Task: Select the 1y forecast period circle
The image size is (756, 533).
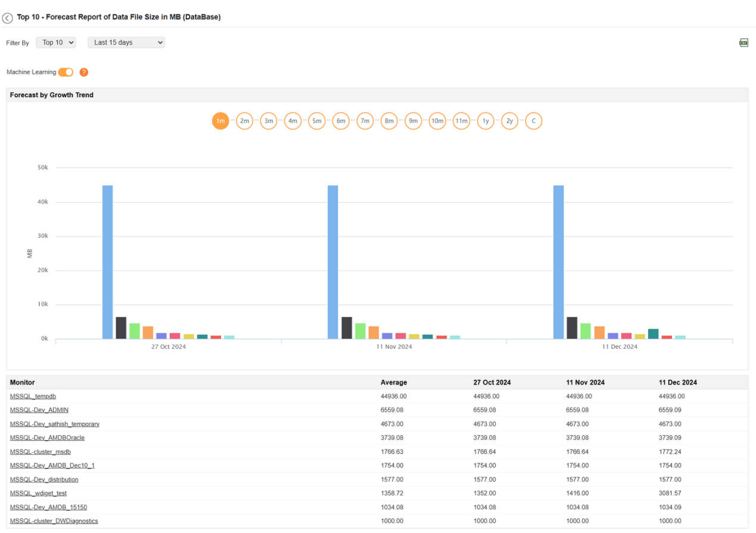Action: click(x=486, y=121)
